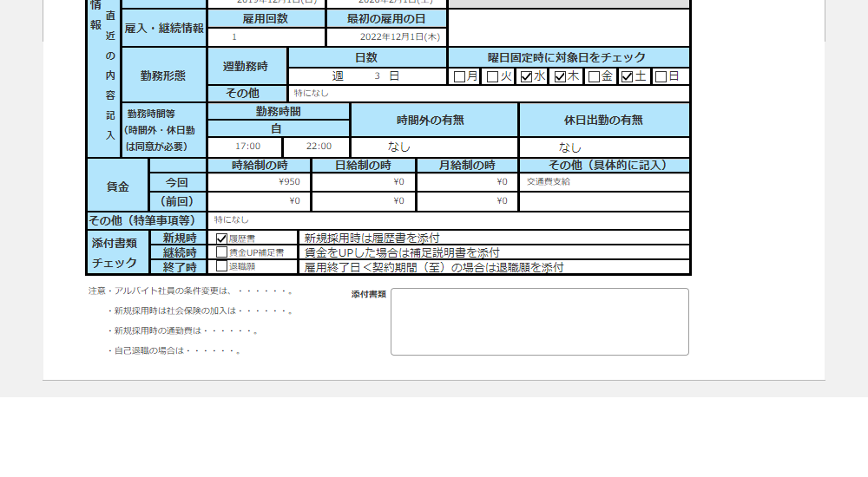
Task: Check the 金 (Friday) checkbox
Action: pos(594,76)
